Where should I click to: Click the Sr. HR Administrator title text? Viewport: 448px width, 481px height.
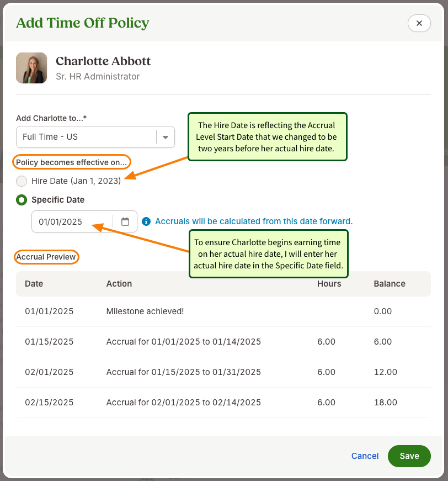pos(98,76)
